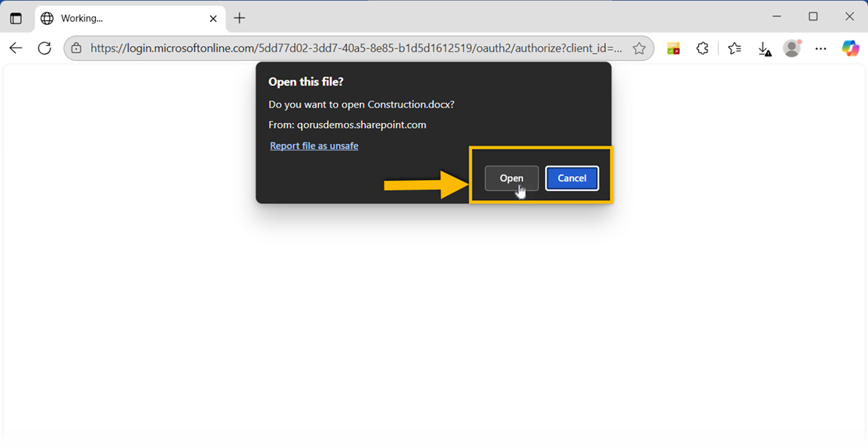868x448 pixels.
Task: Click "Report file as unsafe" link
Action: pos(314,146)
